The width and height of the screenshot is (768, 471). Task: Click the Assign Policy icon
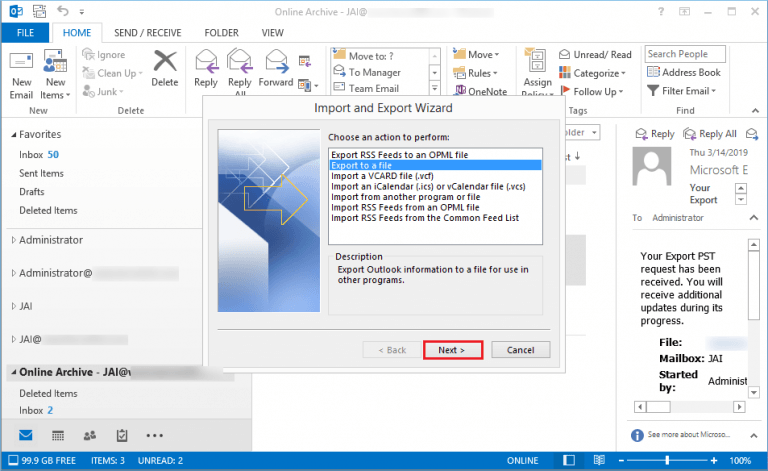point(537,61)
